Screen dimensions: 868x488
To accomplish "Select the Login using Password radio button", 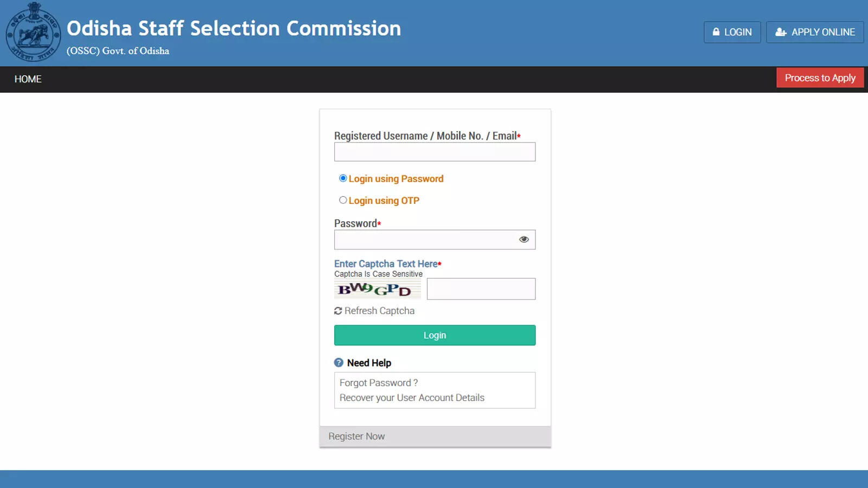I will pyautogui.click(x=343, y=177).
